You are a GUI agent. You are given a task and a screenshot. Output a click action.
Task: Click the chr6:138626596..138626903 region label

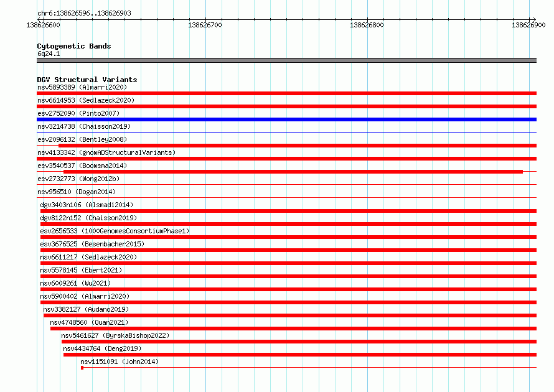pyautogui.click(x=84, y=13)
